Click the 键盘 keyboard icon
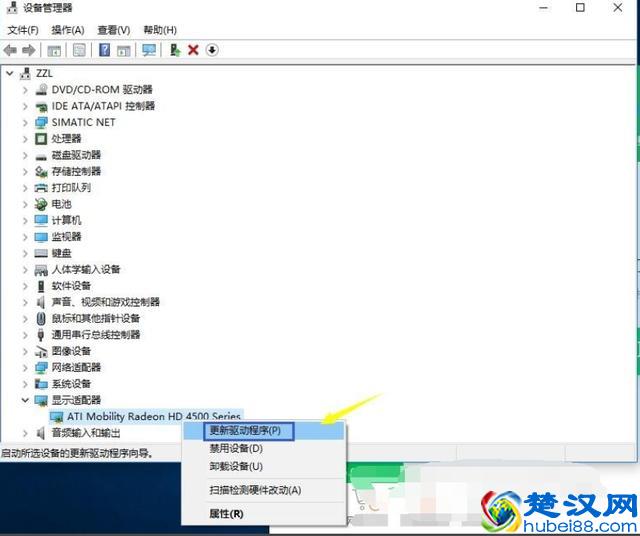This screenshot has width=640, height=536. tap(41, 253)
